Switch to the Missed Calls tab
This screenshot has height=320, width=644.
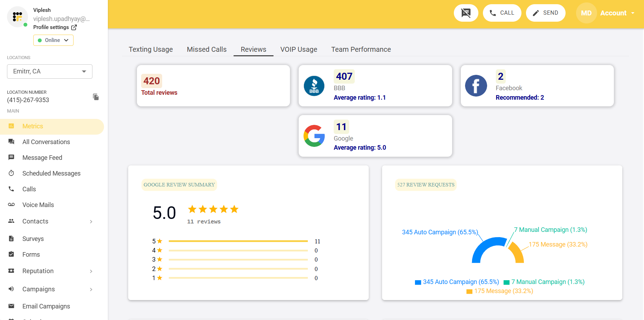206,49
